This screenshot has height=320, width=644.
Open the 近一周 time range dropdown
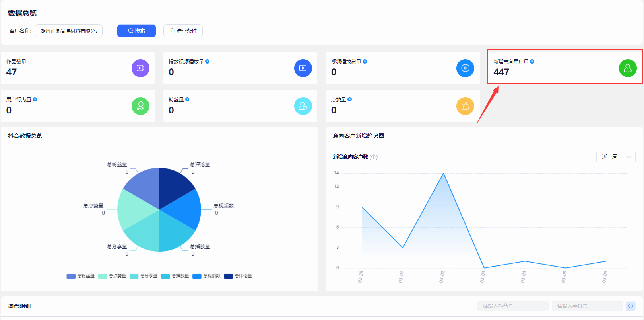615,157
